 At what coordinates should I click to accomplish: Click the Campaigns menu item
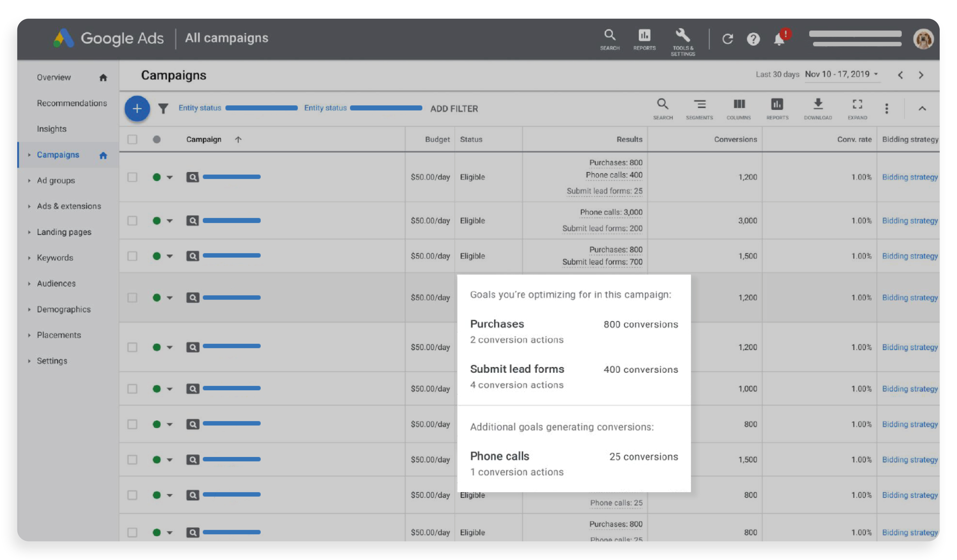coord(59,153)
